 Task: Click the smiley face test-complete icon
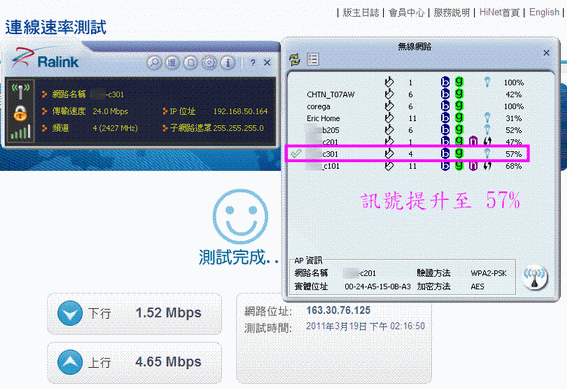[240, 216]
